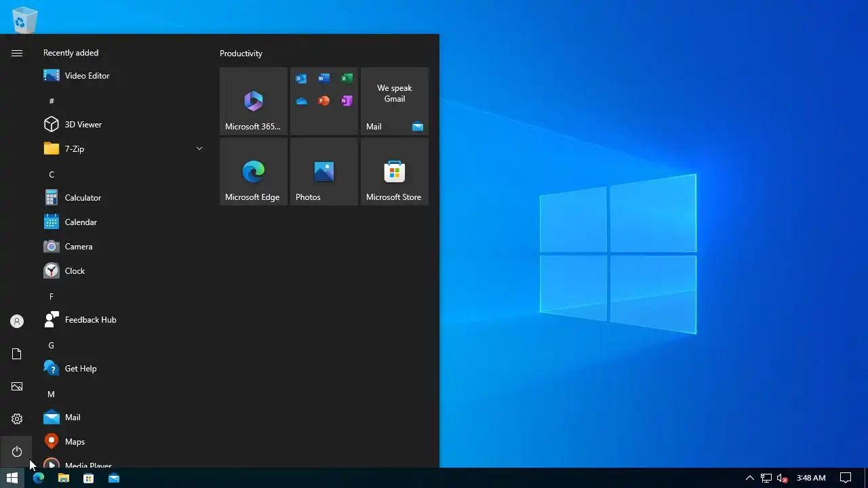Open clock showing 3:48 AM
This screenshot has height=488, width=868.
pos(811,478)
